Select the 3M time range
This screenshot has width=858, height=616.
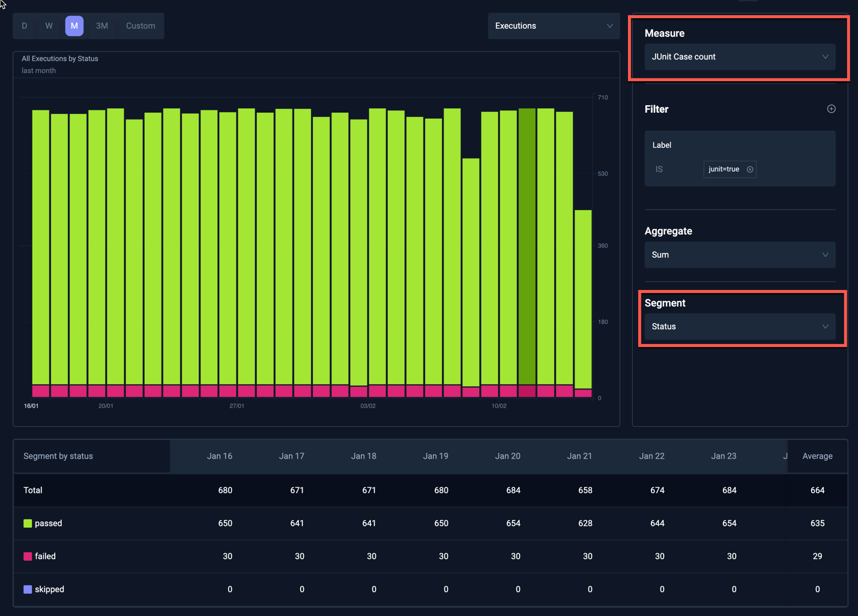(x=101, y=26)
